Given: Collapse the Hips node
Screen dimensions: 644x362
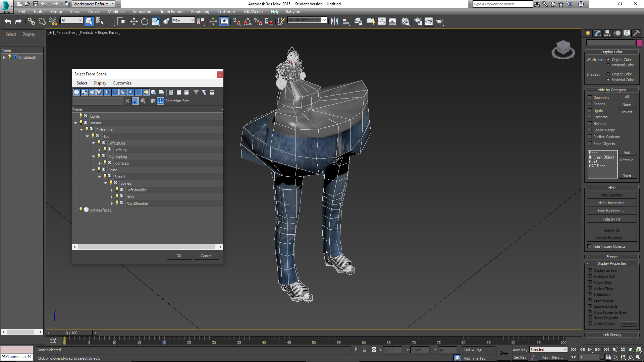Looking at the screenshot, I should tap(88, 136).
